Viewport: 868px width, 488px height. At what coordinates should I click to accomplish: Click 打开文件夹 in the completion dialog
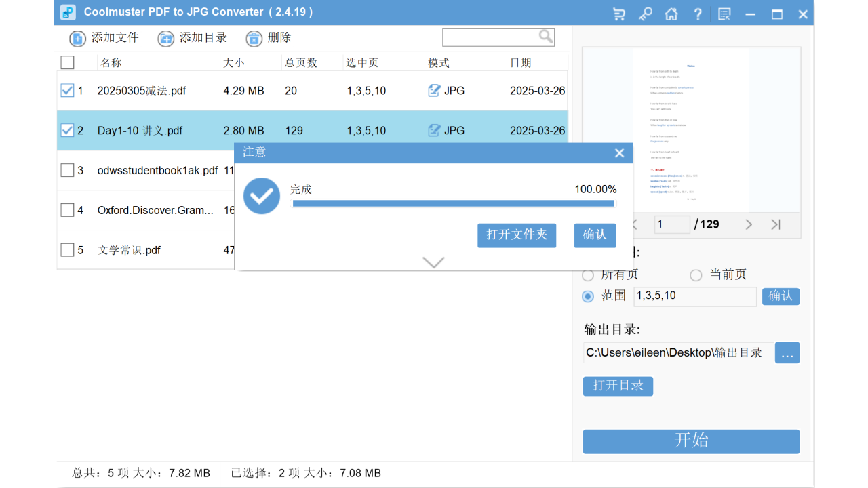coord(517,235)
